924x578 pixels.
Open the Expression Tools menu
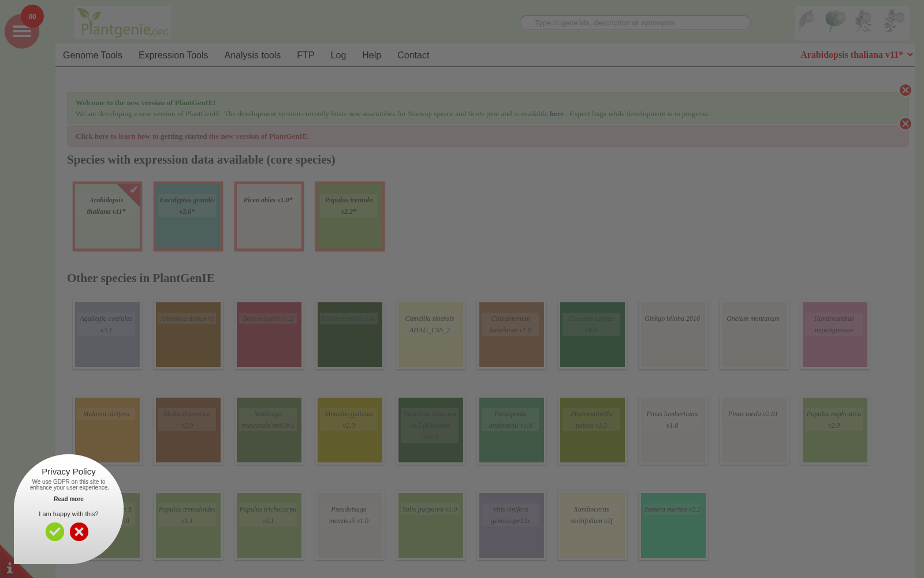173,55
